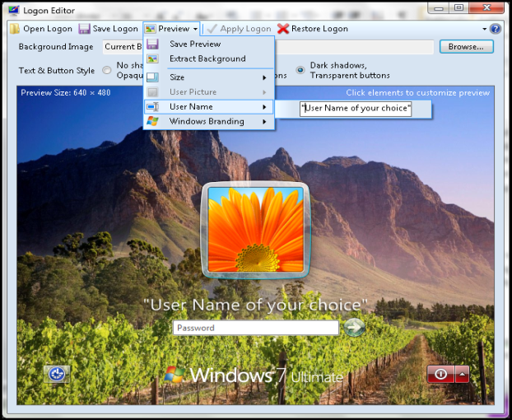Viewport: 512px width, 420px height.
Task: Click the Save Logon floppy icon
Action: [x=84, y=29]
